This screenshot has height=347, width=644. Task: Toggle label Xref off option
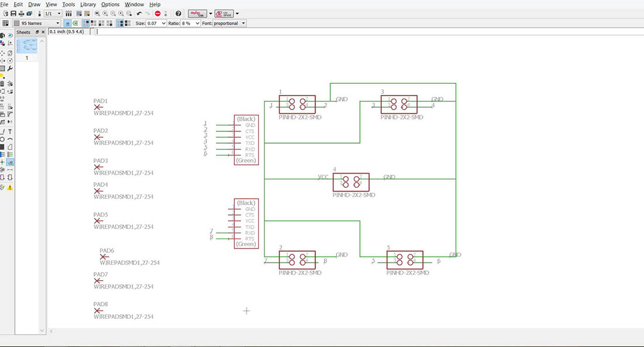68,23
